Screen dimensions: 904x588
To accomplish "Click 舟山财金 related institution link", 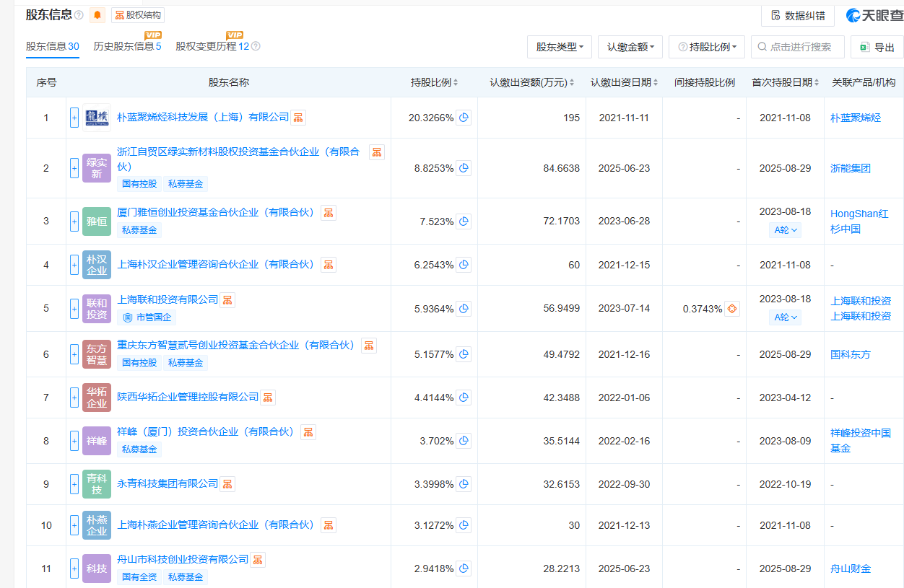I will 851,569.
